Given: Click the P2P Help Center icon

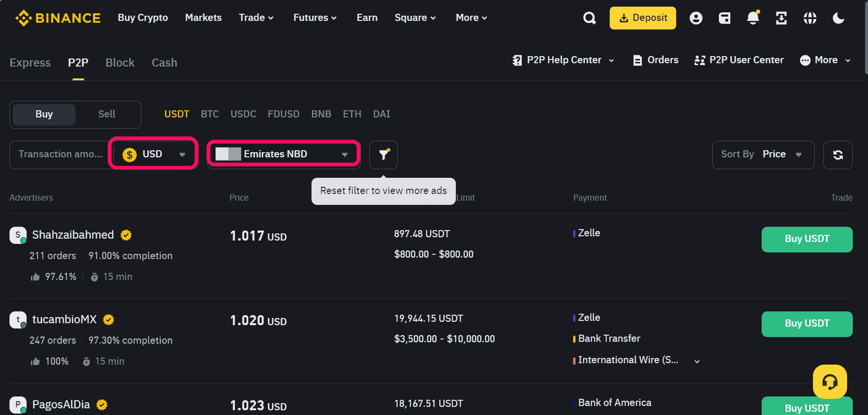Looking at the screenshot, I should pyautogui.click(x=517, y=60).
